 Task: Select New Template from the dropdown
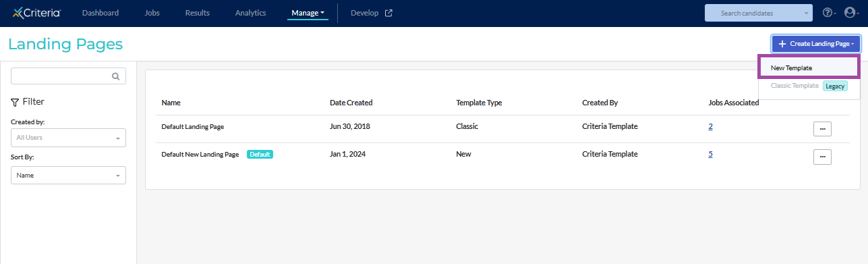[x=809, y=68]
